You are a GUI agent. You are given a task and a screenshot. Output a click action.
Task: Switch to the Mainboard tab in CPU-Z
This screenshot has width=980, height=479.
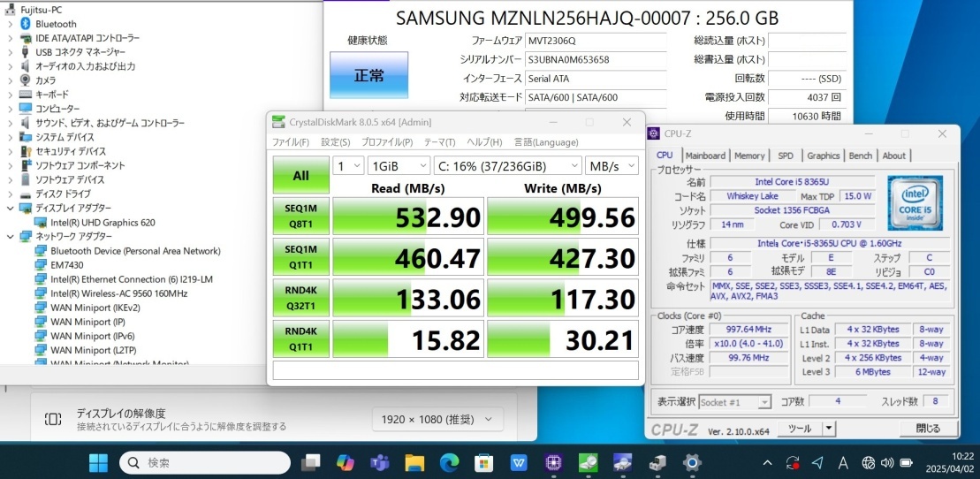coord(705,156)
